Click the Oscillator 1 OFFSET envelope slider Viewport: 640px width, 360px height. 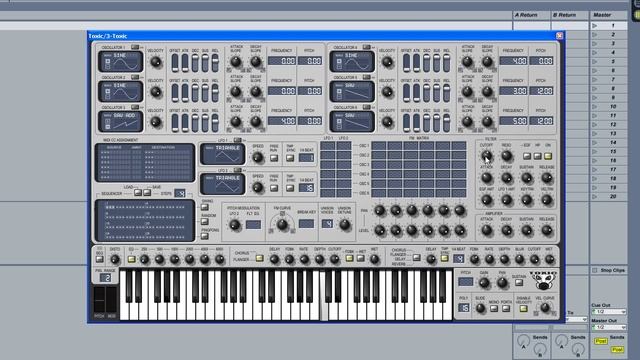(x=175, y=63)
